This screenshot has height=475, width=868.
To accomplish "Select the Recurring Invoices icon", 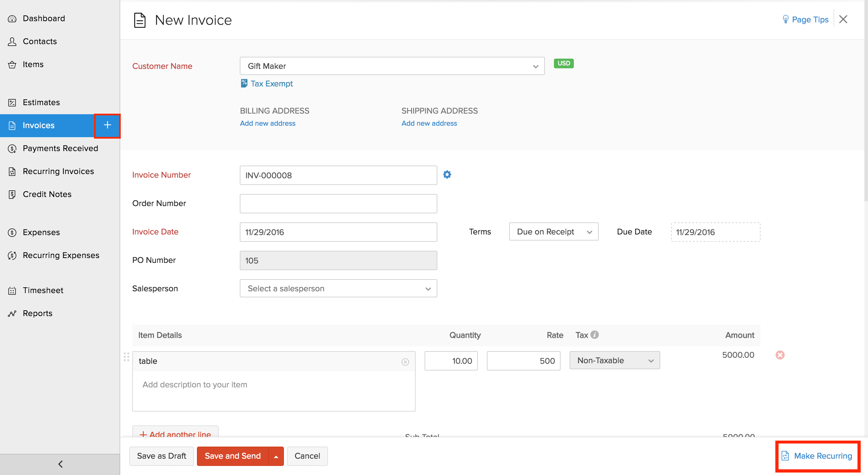I will 12,171.
